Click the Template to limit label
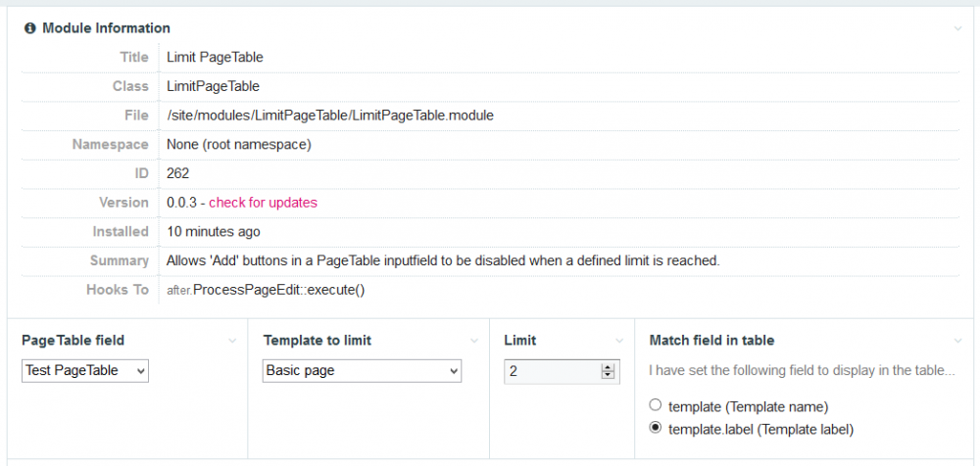Viewport: 980px width, 466px height. pos(318,341)
